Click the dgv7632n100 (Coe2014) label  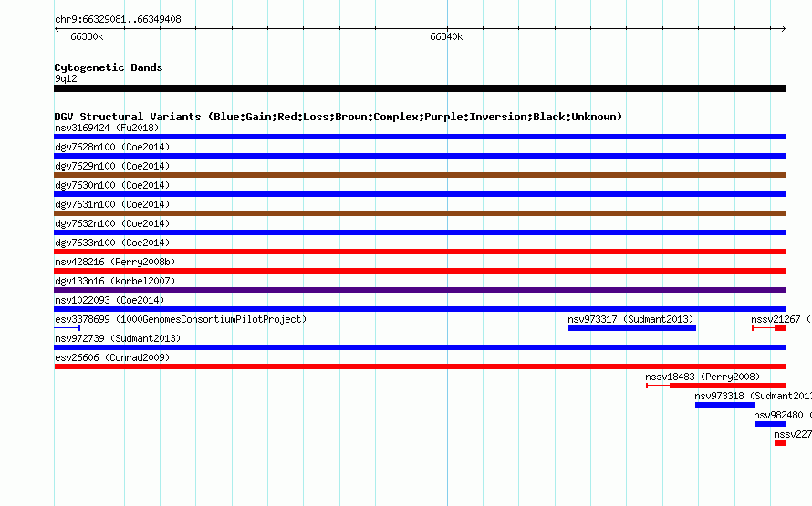(112, 223)
